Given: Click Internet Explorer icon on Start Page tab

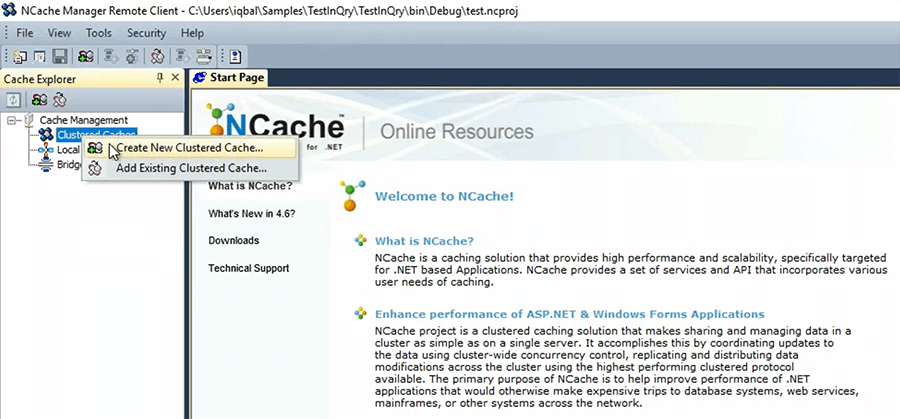Looking at the screenshot, I should (x=200, y=77).
